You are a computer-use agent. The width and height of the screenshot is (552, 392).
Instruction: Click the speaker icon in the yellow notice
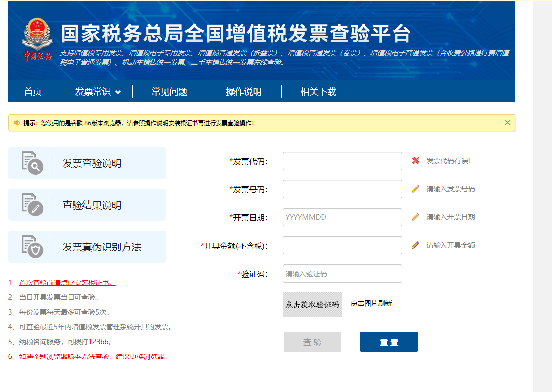click(x=17, y=123)
